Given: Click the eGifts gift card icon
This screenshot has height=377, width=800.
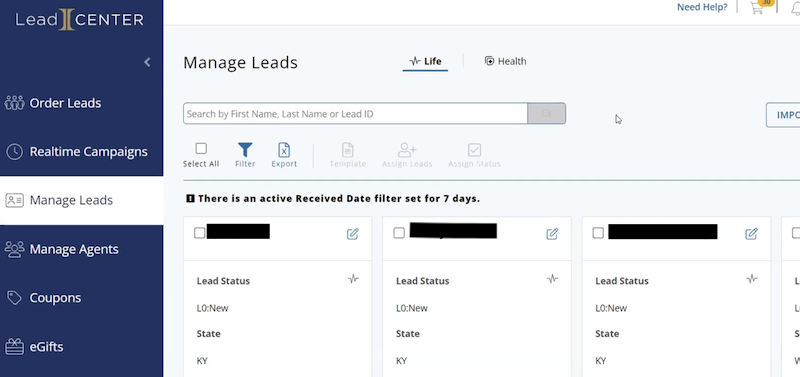Looking at the screenshot, I should click(14, 347).
